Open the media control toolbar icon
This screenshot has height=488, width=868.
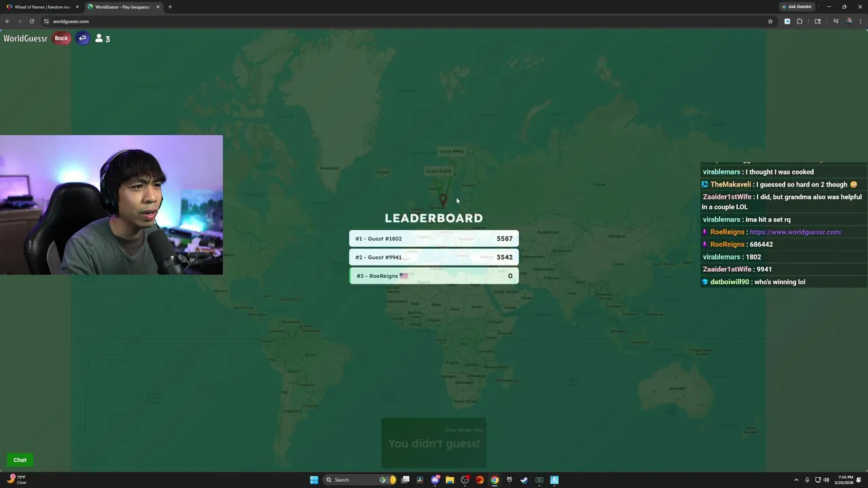(x=835, y=21)
